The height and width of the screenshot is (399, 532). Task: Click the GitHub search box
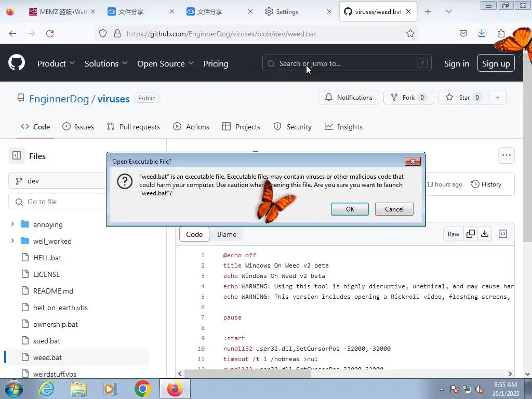[x=347, y=63]
